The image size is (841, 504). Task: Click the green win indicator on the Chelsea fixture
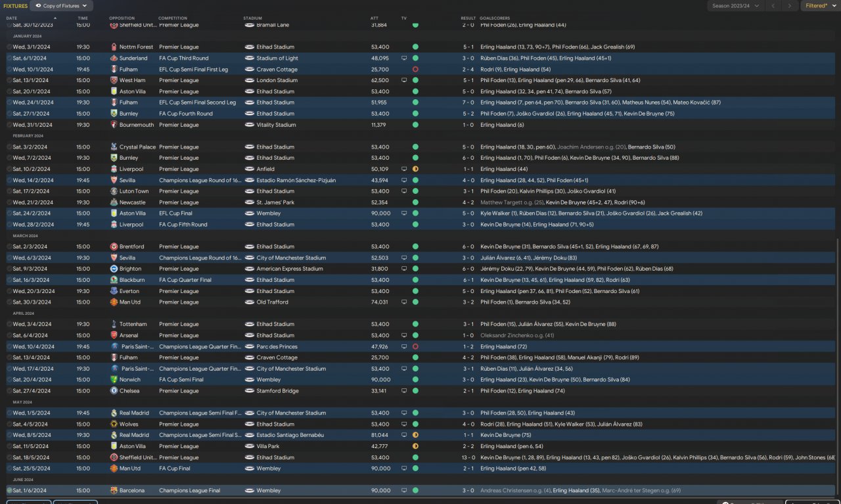coord(415,391)
